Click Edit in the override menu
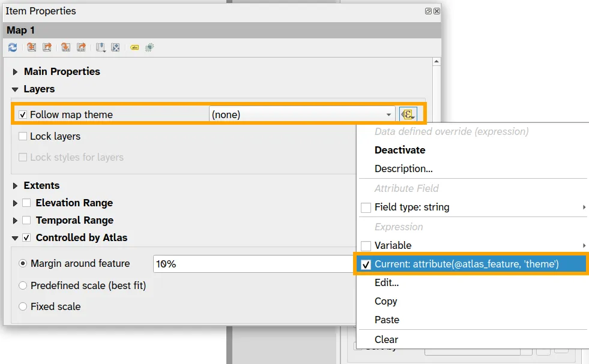Image resolution: width=589 pixels, height=364 pixels. (x=386, y=283)
